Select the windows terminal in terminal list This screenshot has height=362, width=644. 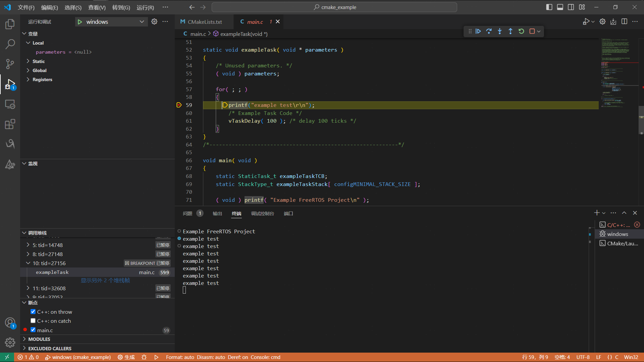click(x=619, y=234)
